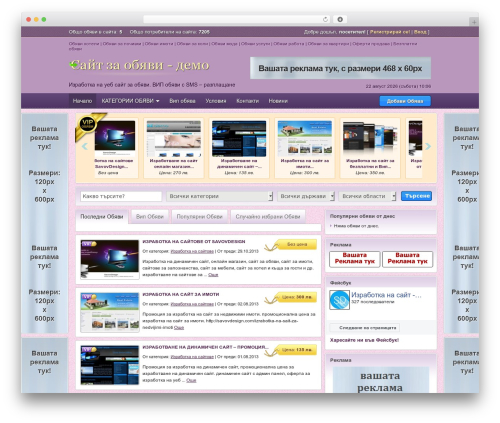Click the Регистрирай се link
500x423 pixels.
(390, 32)
